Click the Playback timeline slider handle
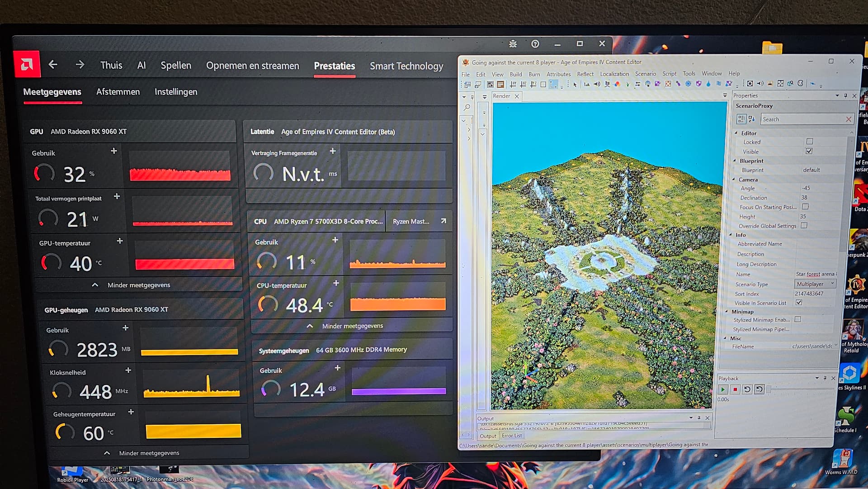This screenshot has height=489, width=868. click(x=769, y=389)
